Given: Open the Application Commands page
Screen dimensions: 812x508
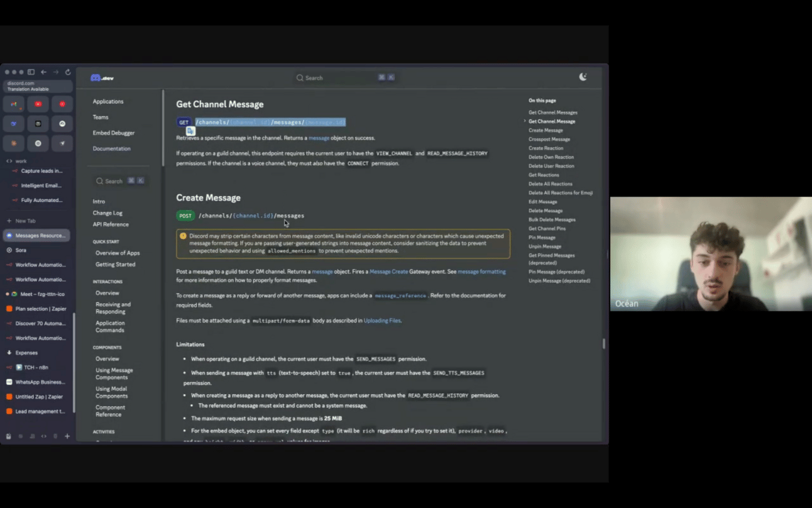Looking at the screenshot, I should click(x=110, y=327).
